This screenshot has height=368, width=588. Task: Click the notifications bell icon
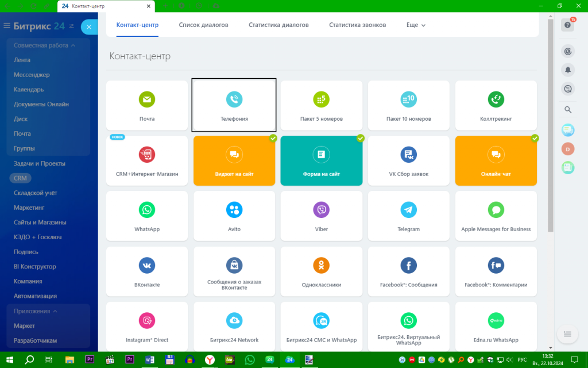[568, 70]
